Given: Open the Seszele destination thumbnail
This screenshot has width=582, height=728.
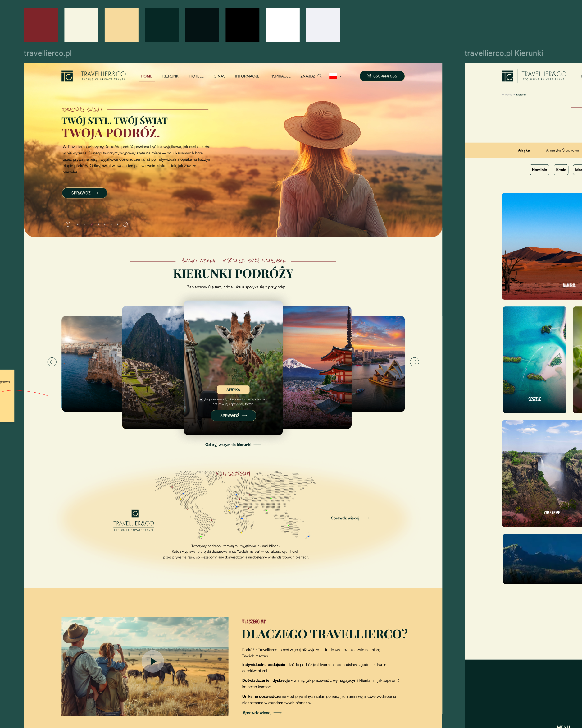Looking at the screenshot, I should click(534, 360).
